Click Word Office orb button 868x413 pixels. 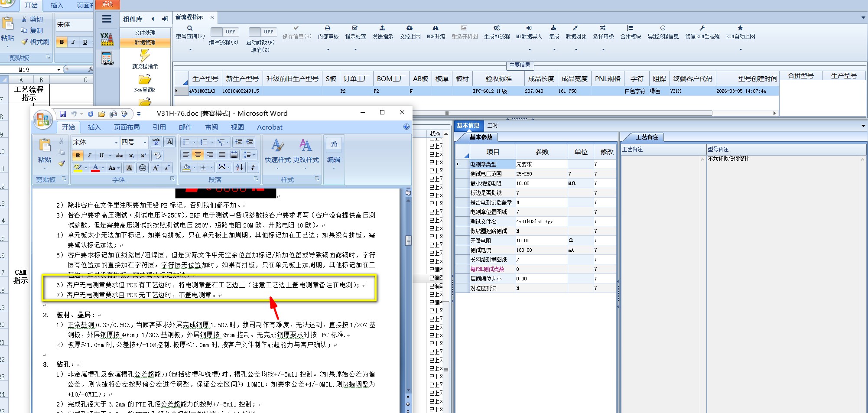(43, 119)
